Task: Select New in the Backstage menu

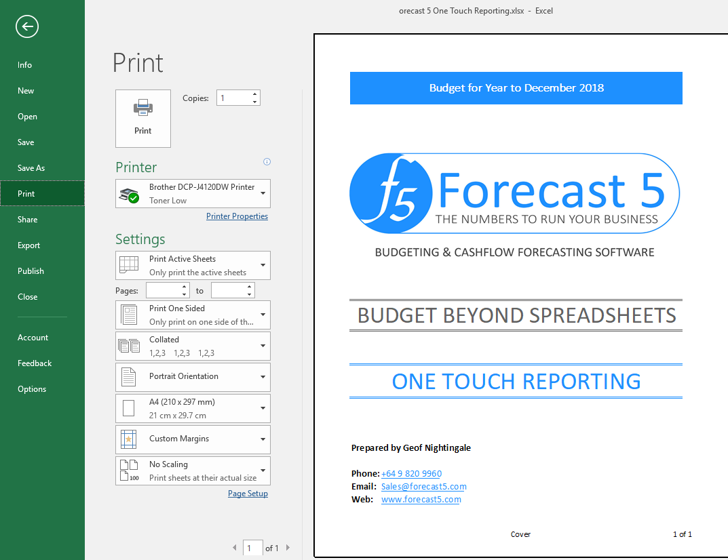Action: [x=42, y=91]
